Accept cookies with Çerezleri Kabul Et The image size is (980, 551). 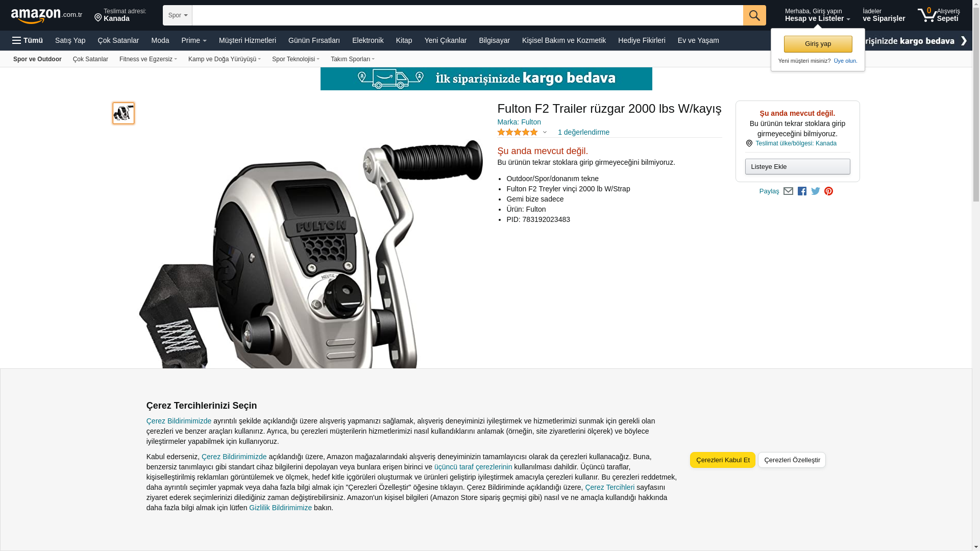point(723,460)
